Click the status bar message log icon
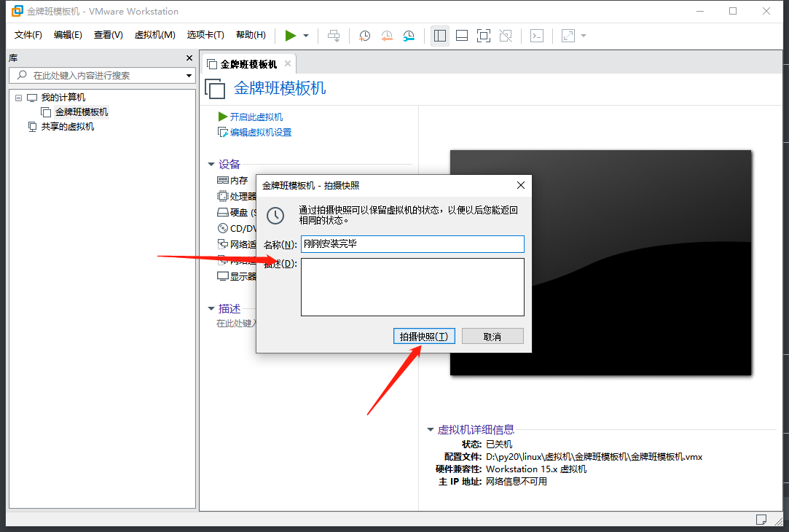The width and height of the screenshot is (789, 532). tap(761, 519)
